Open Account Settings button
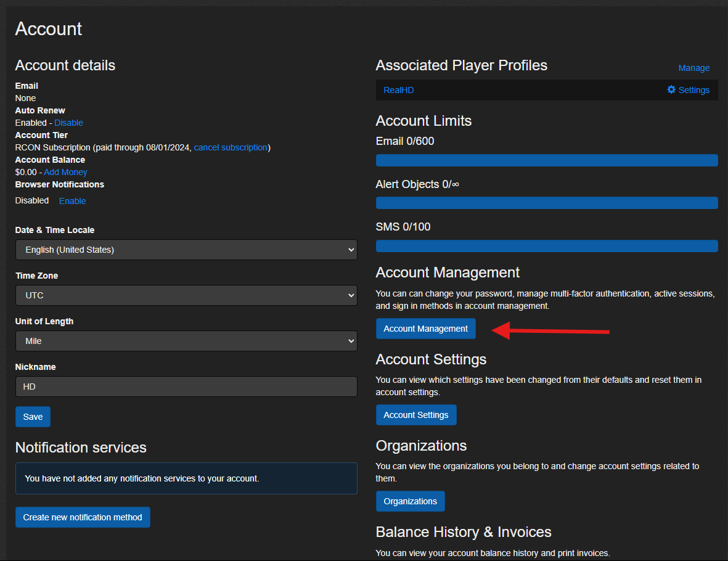 (416, 415)
